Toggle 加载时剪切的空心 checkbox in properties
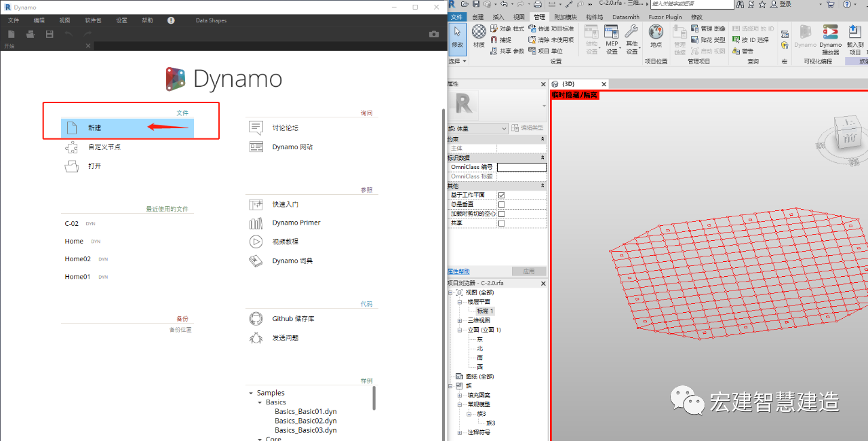Image resolution: width=868 pixels, height=441 pixels. [501, 214]
